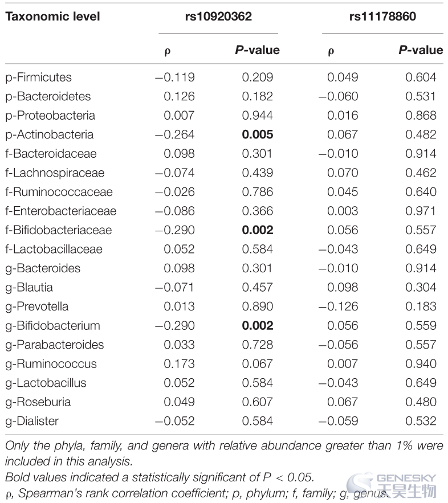Select the f-Bifidobacteriaceae row label

(58, 230)
